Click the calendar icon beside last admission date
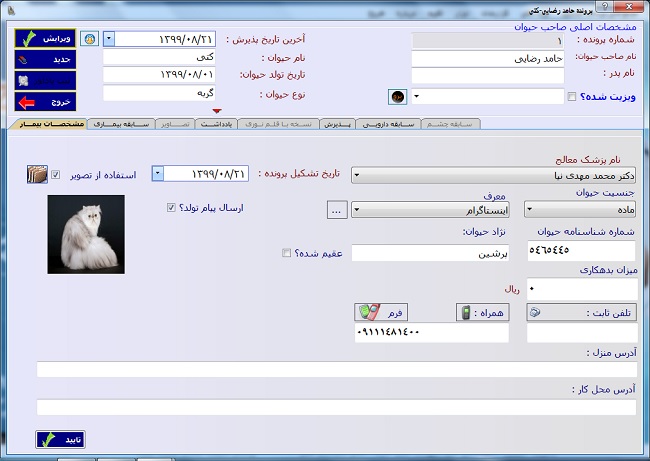 [x=88, y=38]
